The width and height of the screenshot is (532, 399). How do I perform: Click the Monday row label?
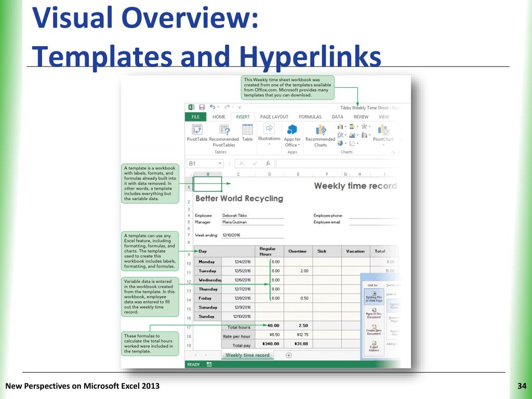207,262
